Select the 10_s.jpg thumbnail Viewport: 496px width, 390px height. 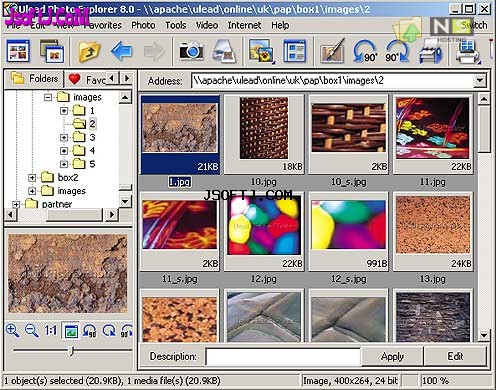pyautogui.click(x=349, y=134)
